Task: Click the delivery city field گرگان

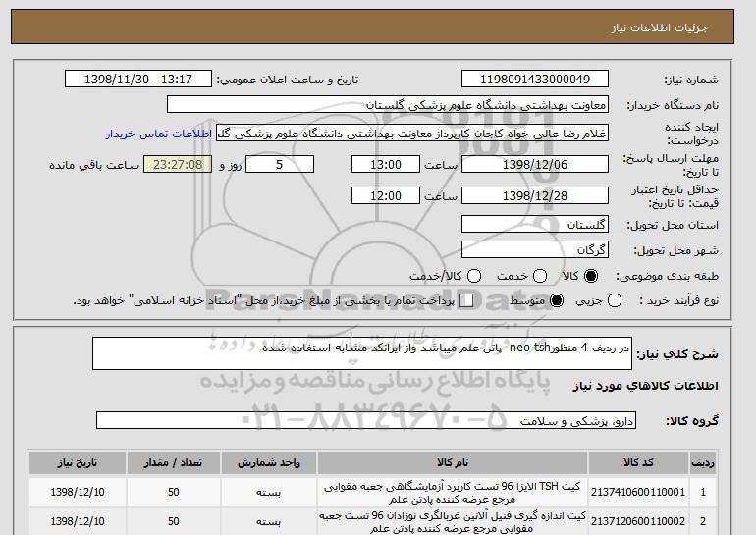Action: (535, 249)
